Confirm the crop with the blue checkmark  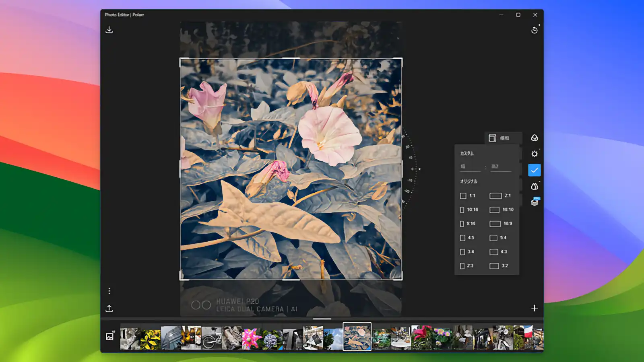534,170
